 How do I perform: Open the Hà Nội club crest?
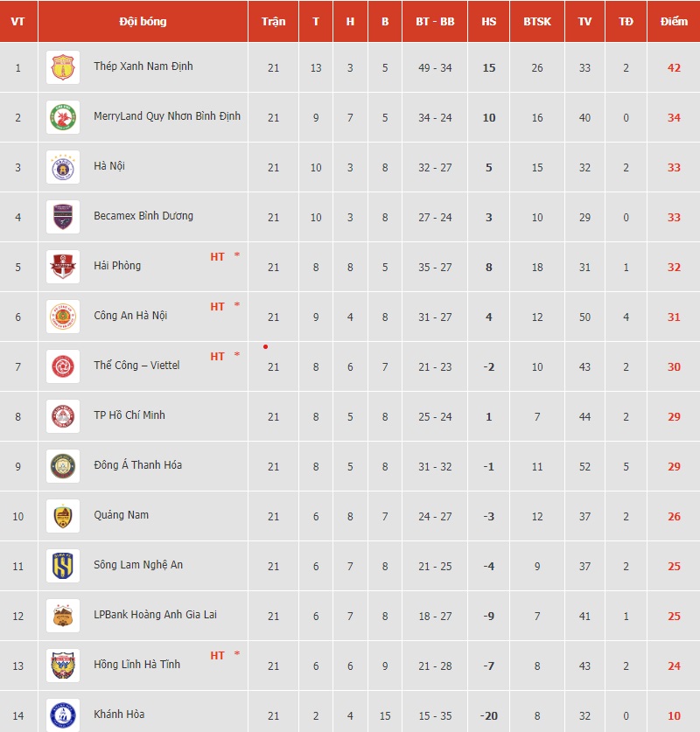click(63, 167)
